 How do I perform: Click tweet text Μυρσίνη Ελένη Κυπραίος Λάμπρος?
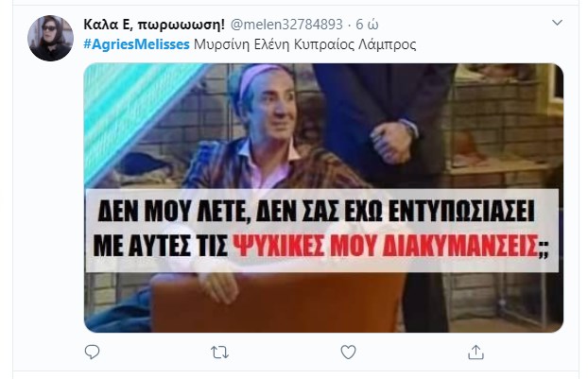(305, 44)
